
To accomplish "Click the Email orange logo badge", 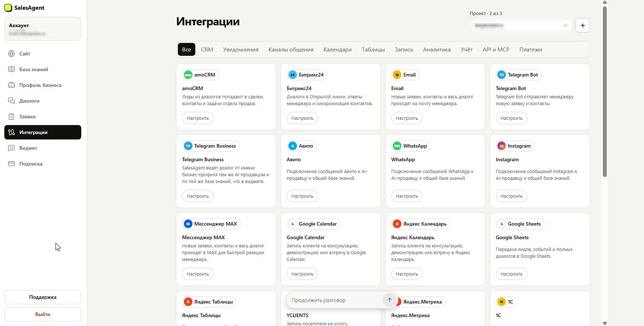I will [x=397, y=75].
